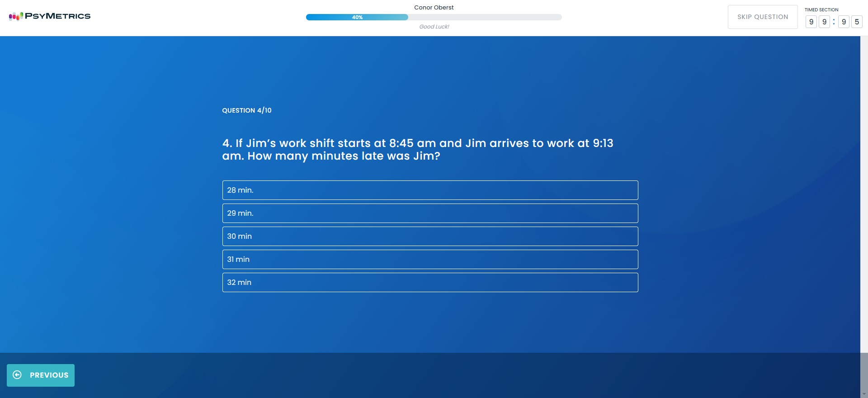Click the scrollbar down arrow
Image resolution: width=868 pixels, height=398 pixels.
pos(864,394)
